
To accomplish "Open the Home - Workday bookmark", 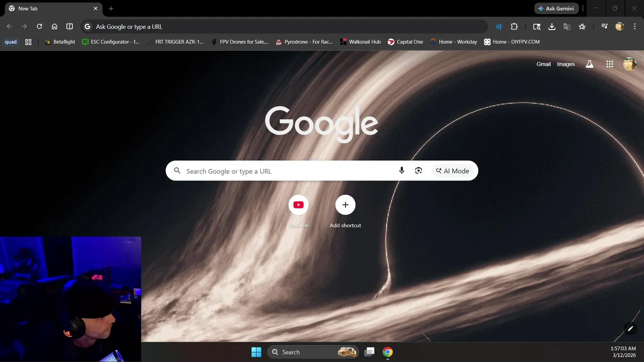I will tap(453, 42).
